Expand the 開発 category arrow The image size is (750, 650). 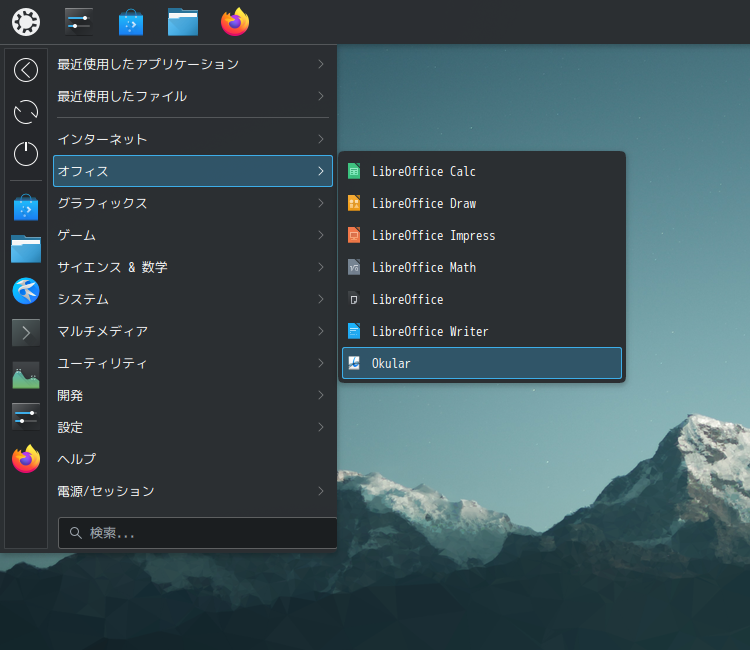pos(321,396)
